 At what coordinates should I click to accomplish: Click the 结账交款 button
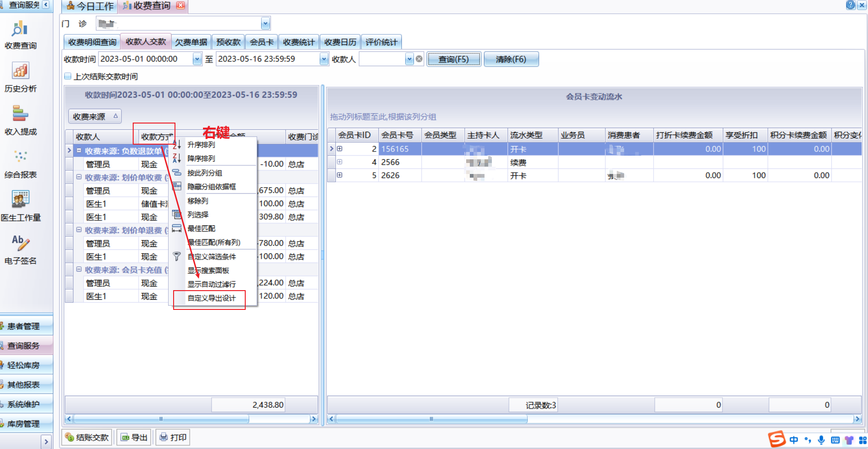click(87, 438)
